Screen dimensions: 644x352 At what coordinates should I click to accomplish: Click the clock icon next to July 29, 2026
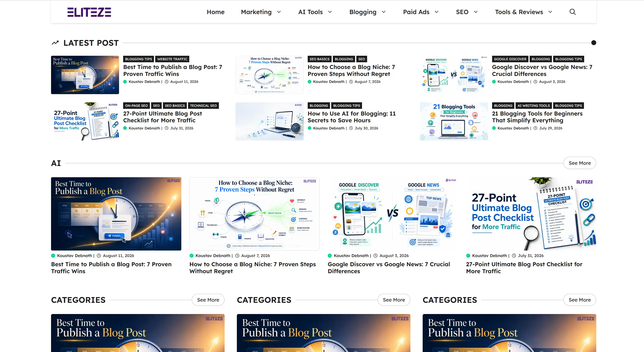point(536,128)
